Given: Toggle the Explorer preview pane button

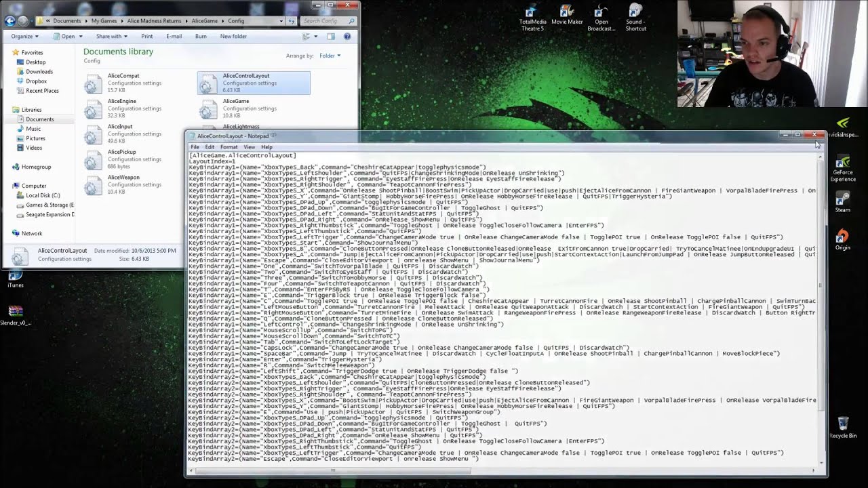Looking at the screenshot, I should click(x=331, y=36).
